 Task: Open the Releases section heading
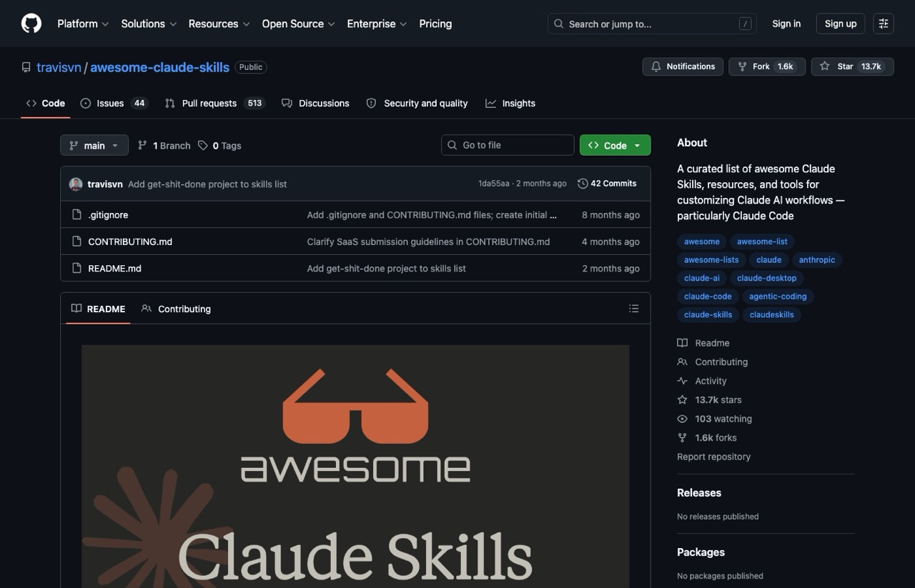coord(699,493)
